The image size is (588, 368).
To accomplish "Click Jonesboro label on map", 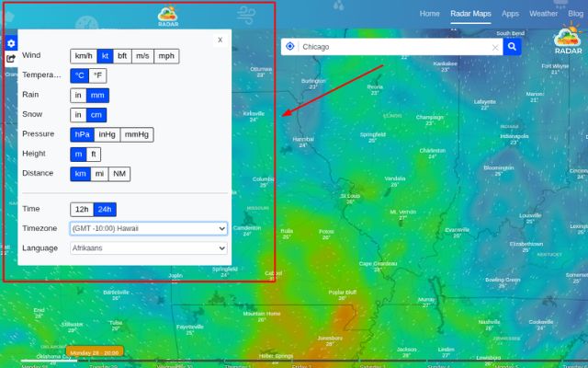I will 330,338.
